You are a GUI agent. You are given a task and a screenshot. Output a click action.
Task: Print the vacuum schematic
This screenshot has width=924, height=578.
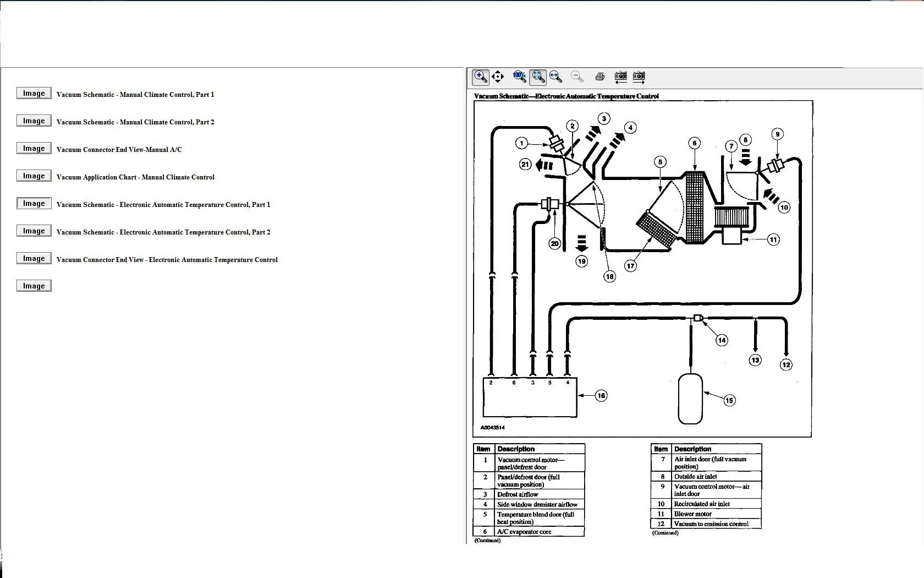coord(600,77)
